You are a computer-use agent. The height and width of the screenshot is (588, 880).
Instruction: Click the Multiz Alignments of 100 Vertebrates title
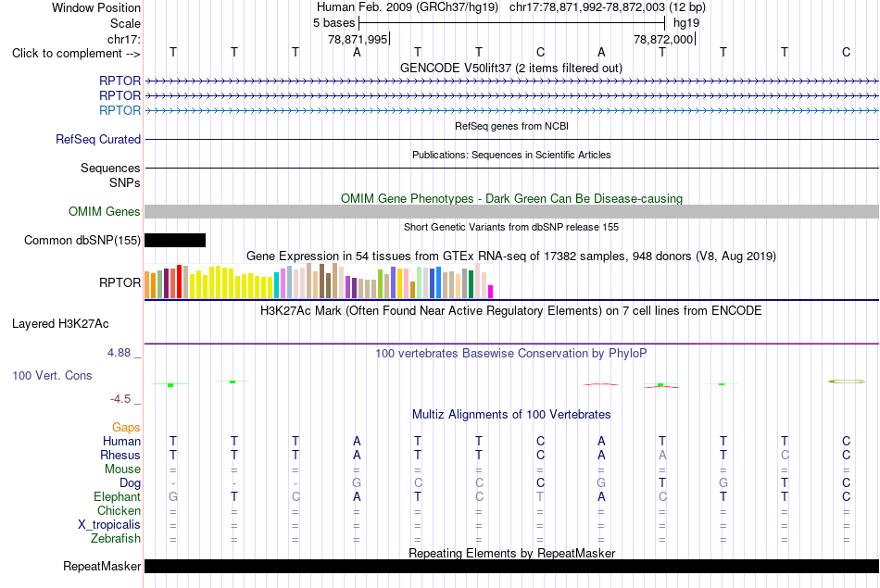(511, 414)
